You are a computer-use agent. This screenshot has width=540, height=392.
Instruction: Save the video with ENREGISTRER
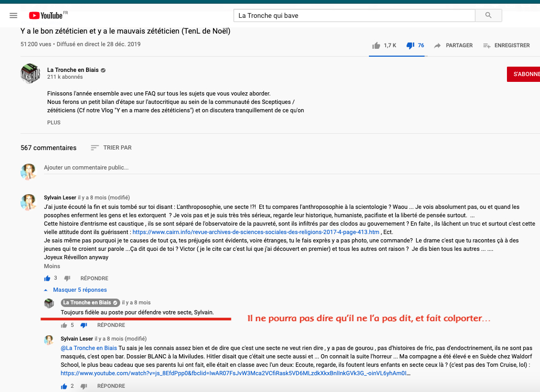pos(506,46)
